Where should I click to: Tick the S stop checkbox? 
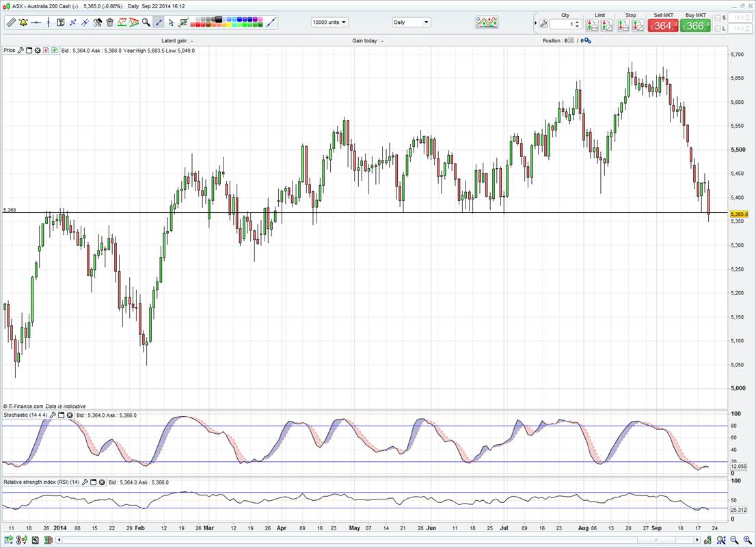tap(717, 18)
